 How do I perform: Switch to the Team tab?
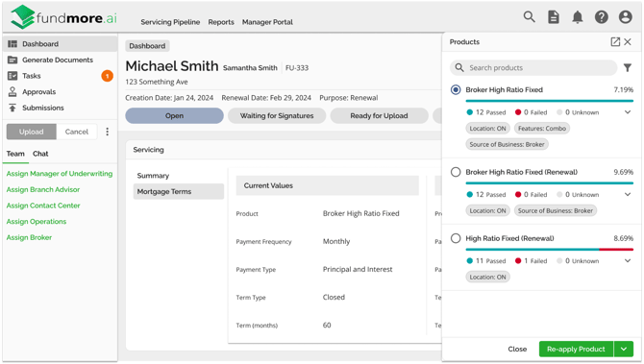pyautogui.click(x=15, y=154)
